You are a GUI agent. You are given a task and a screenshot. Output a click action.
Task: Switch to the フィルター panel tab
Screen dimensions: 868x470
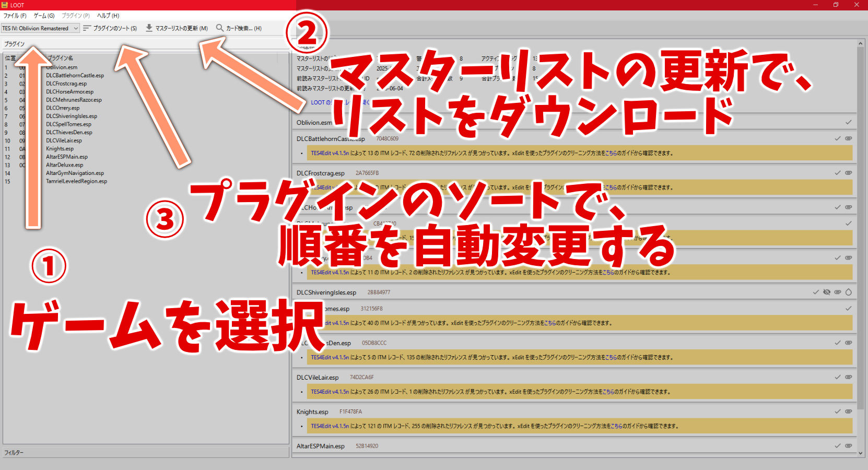tap(146, 453)
